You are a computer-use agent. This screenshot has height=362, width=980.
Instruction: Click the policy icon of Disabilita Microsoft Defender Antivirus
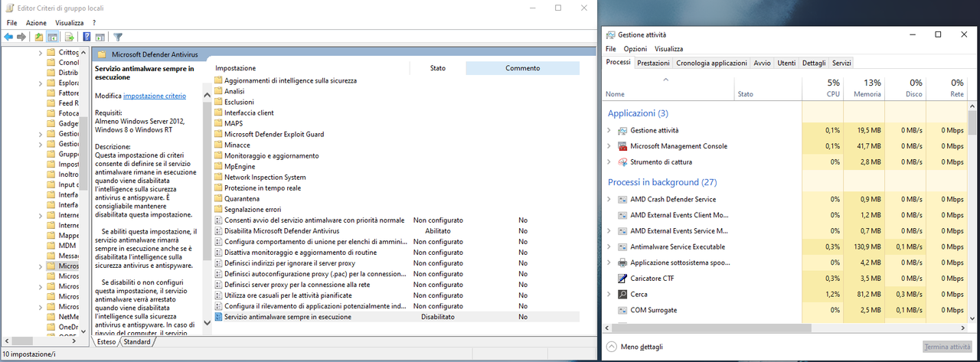[218, 230]
